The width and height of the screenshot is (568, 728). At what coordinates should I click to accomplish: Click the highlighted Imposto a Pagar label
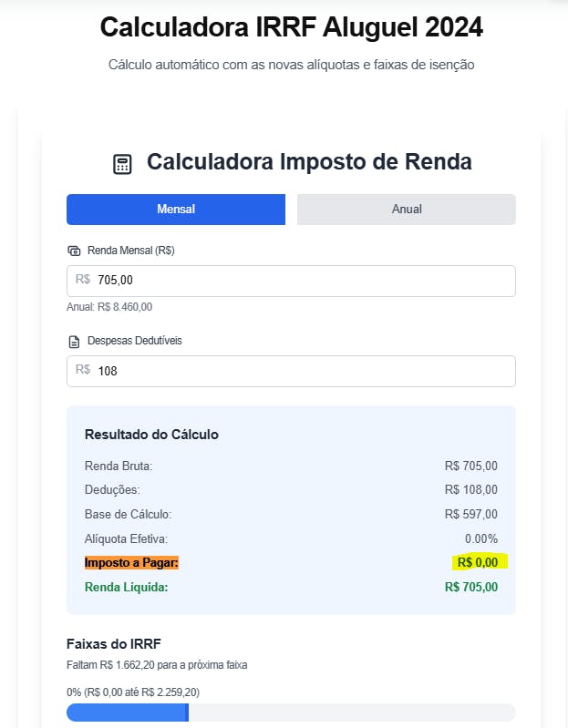point(131,562)
